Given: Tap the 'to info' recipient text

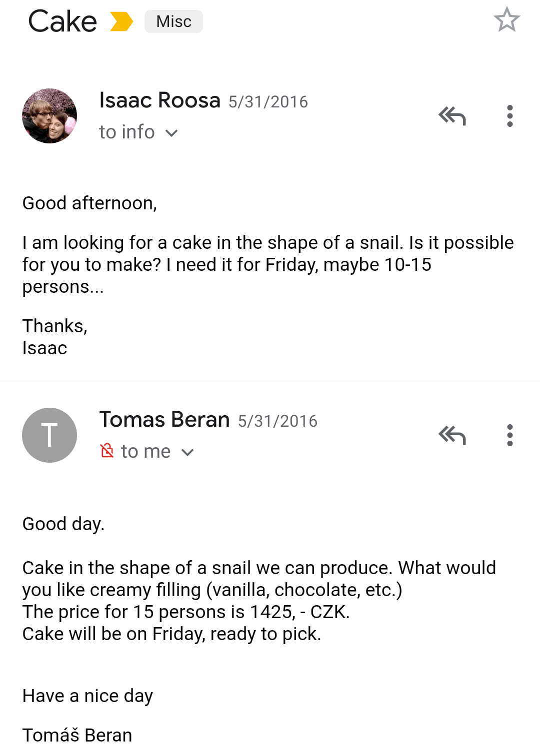Looking at the screenshot, I should tap(127, 132).
